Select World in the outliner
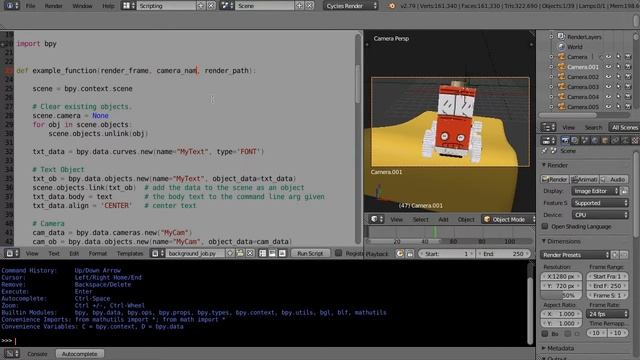Image resolution: width=640 pixels, height=360 pixels. [575, 47]
